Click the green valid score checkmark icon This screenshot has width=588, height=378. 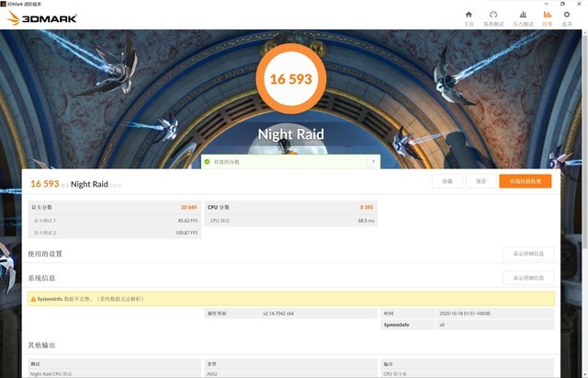(x=207, y=162)
